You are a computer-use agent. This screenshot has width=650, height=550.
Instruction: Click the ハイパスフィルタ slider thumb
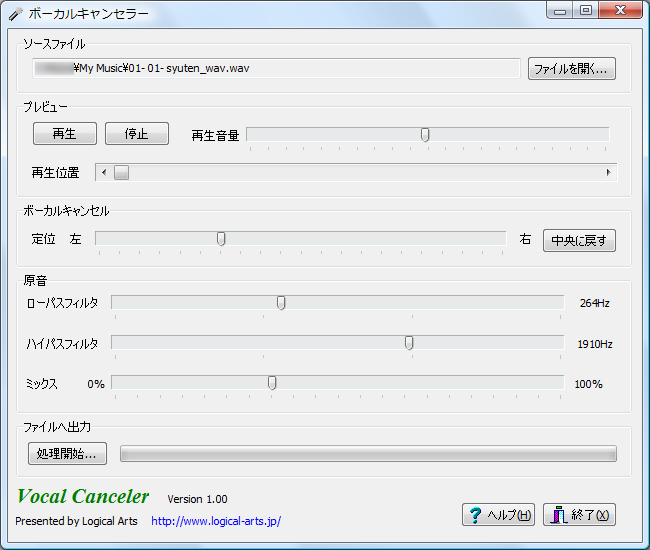[409, 343]
